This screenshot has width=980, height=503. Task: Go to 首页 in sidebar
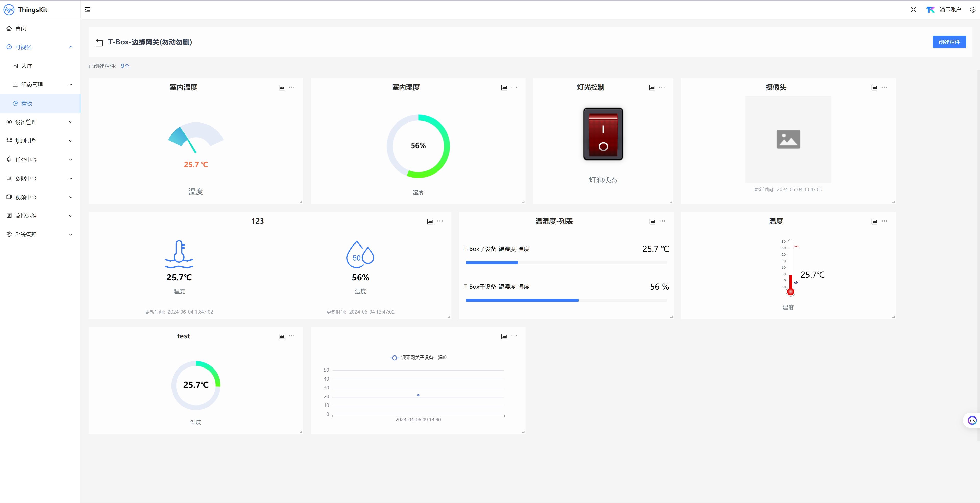(20, 29)
